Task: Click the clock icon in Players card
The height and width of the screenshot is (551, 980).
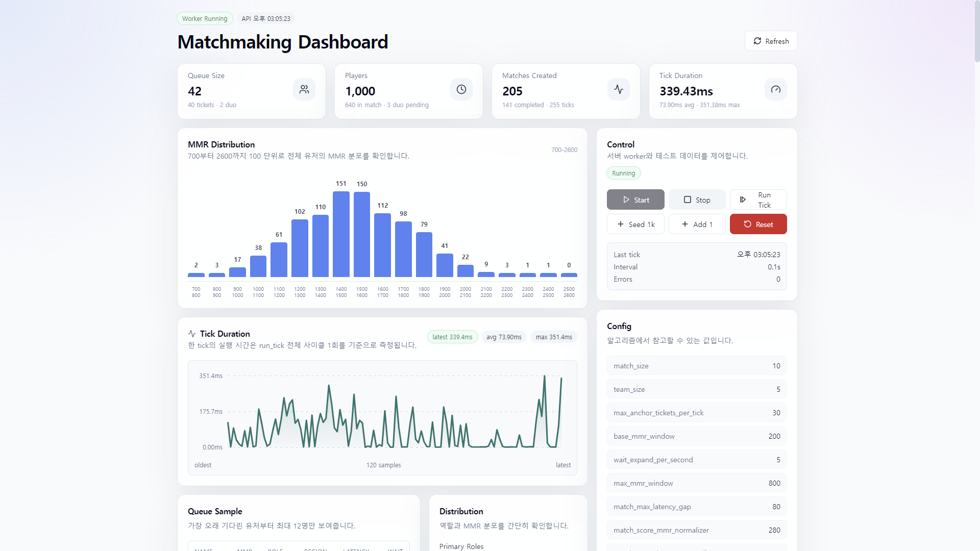Action: (461, 89)
